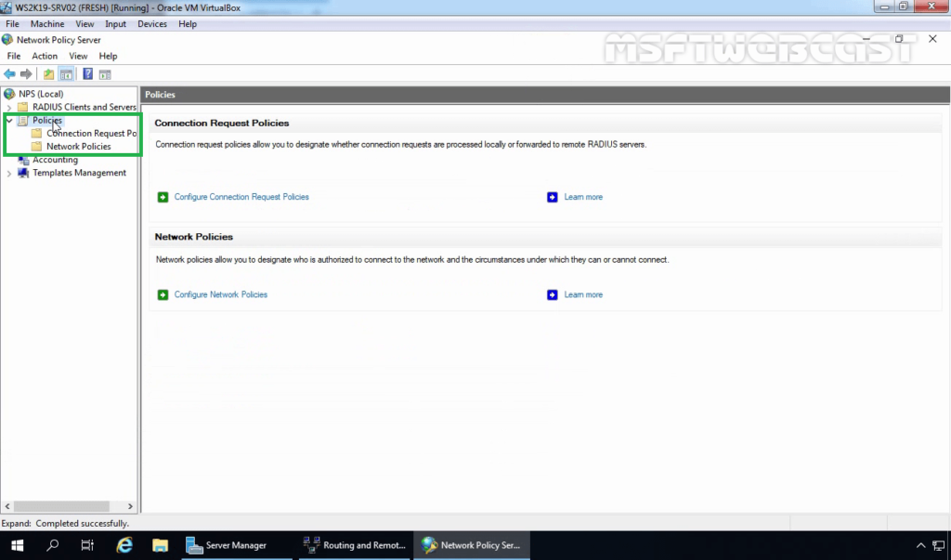951x560 pixels.
Task: Open VirtualBox Devices menu
Action: 152,23
